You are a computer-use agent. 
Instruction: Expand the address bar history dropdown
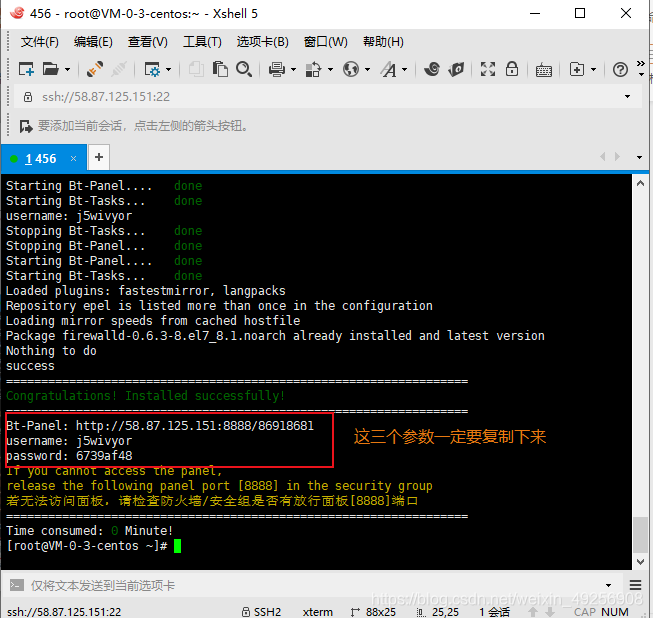coord(627,97)
